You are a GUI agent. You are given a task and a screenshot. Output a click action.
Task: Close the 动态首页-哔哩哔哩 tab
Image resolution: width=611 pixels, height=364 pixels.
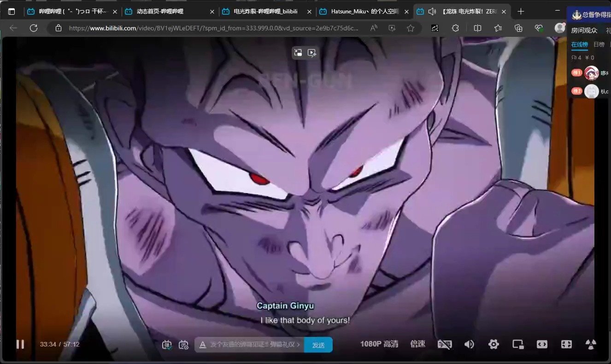coord(212,12)
